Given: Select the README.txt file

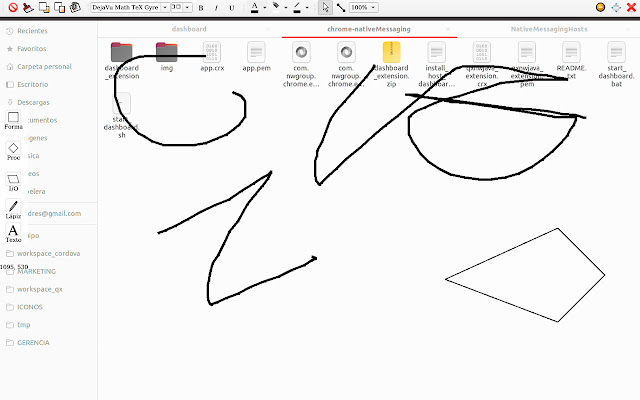Looking at the screenshot, I should [x=570, y=58].
